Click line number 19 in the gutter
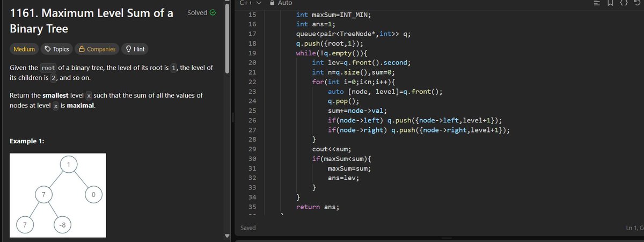This screenshot has width=644, height=242. [x=253, y=53]
